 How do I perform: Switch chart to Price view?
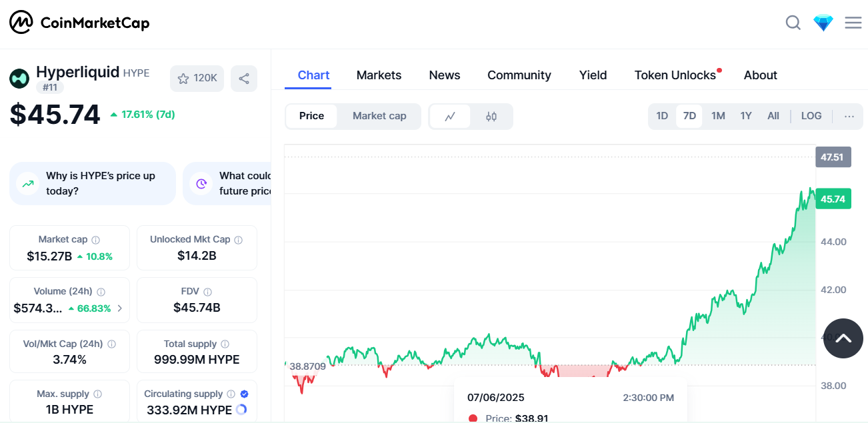311,116
